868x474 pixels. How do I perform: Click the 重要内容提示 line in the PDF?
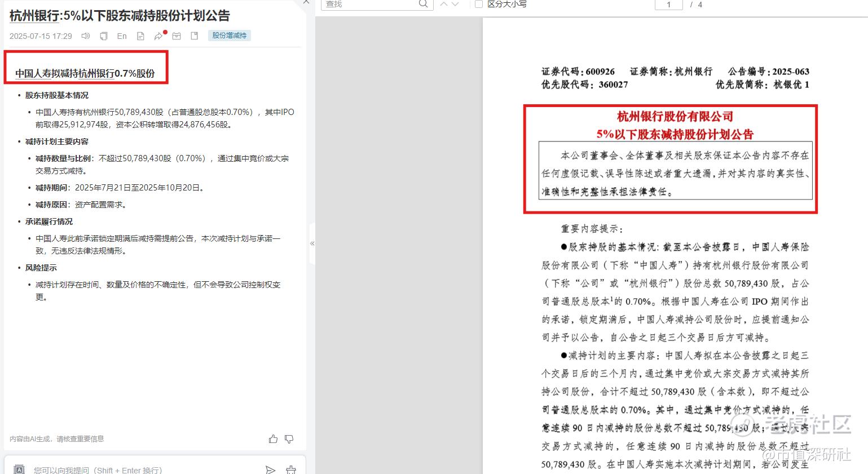tap(592, 229)
